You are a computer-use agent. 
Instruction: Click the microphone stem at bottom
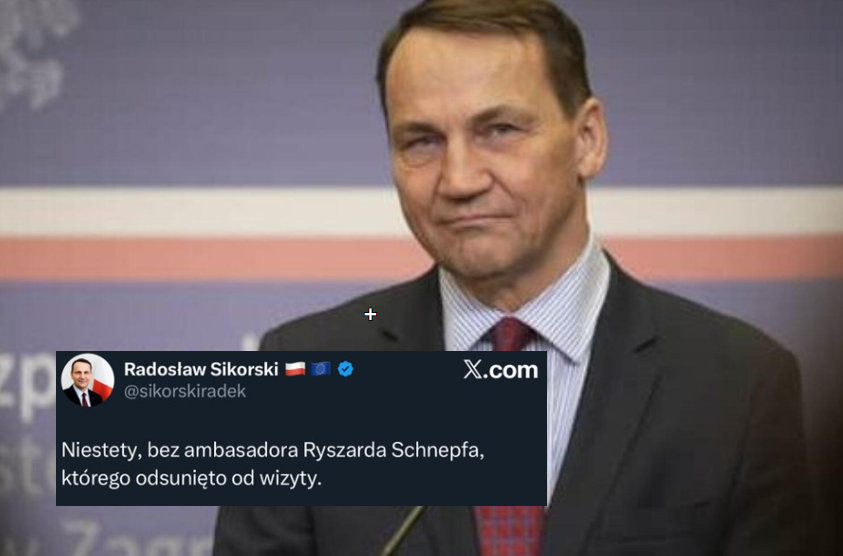[402, 531]
